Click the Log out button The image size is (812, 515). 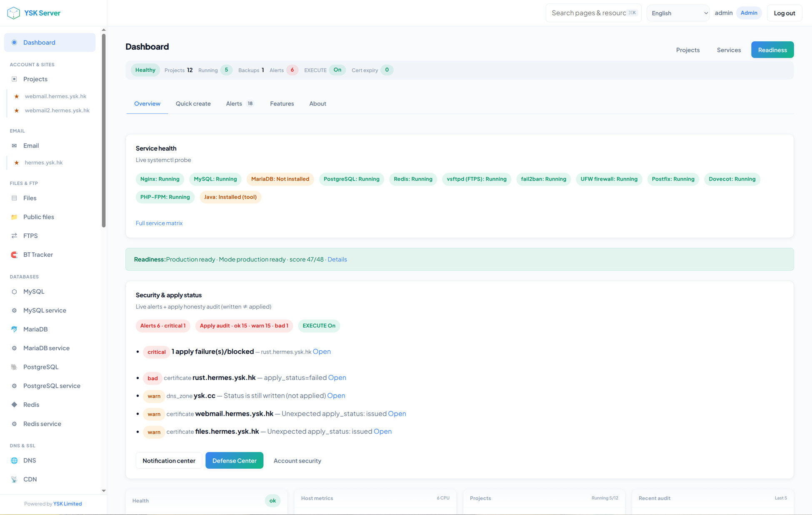point(784,13)
